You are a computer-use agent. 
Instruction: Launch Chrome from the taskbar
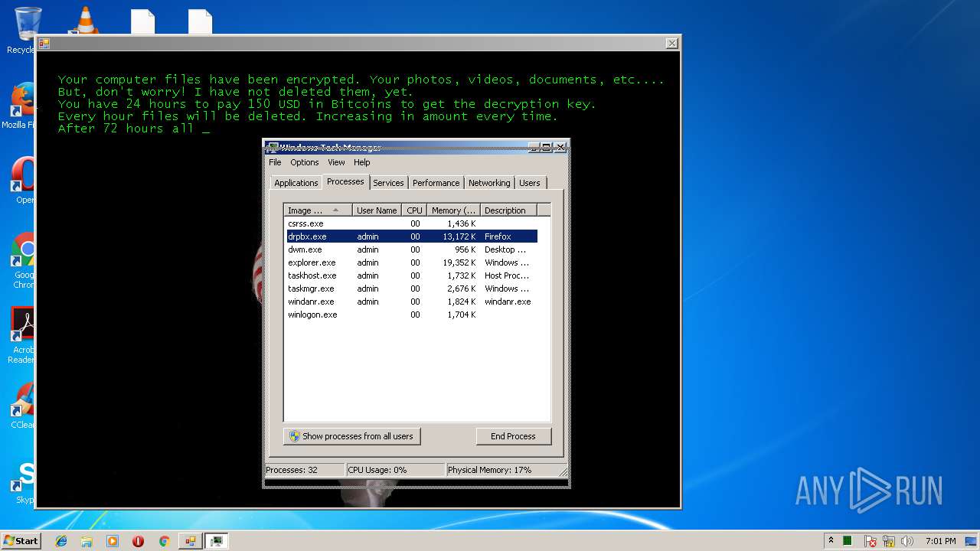164,541
